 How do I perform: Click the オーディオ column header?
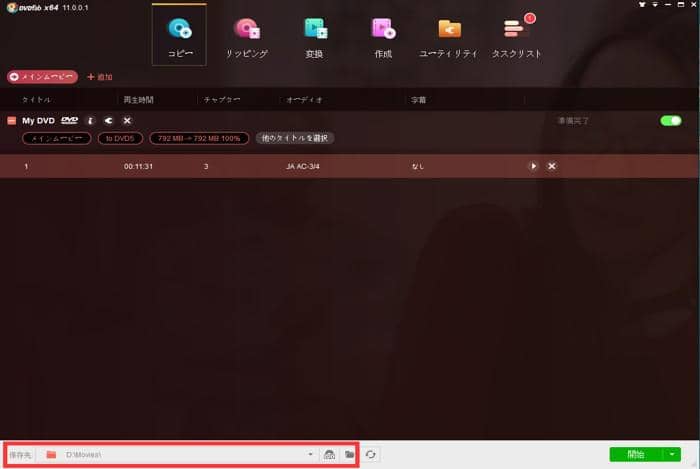304,100
